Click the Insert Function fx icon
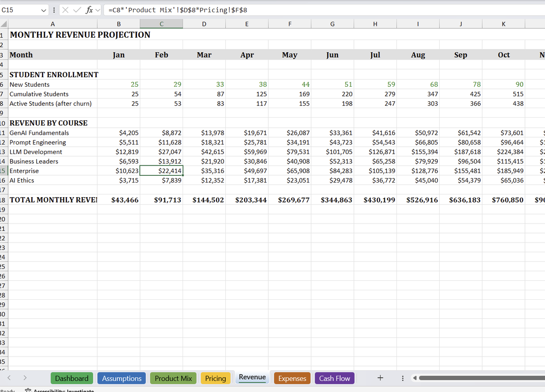This screenshot has width=545, height=392. 89,10
